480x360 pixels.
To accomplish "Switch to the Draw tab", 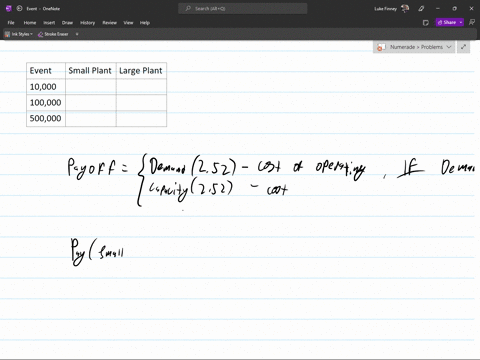I will (x=67, y=23).
